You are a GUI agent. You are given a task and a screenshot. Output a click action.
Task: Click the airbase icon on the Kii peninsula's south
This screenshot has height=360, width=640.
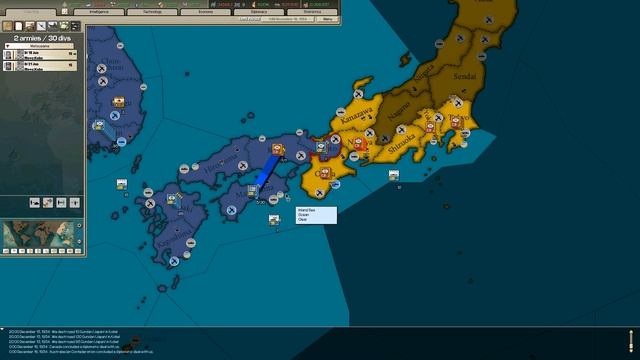point(320,193)
